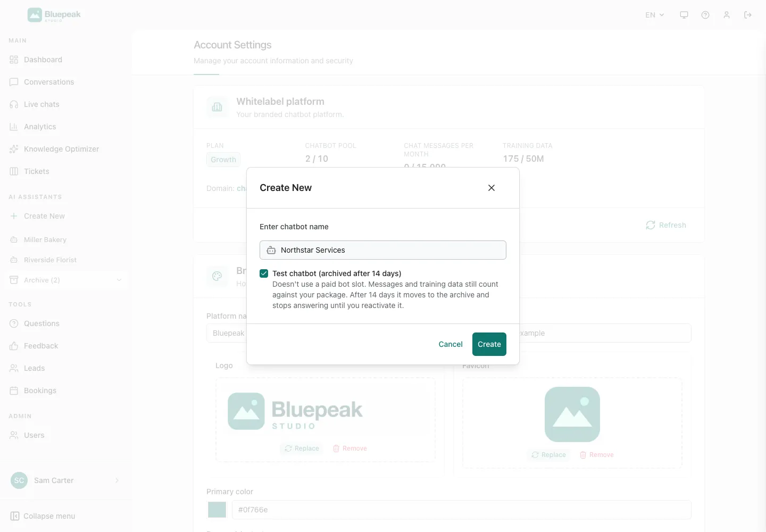This screenshot has width=766, height=532.
Task: Click the Sam Carter SC avatar
Action: (x=19, y=480)
